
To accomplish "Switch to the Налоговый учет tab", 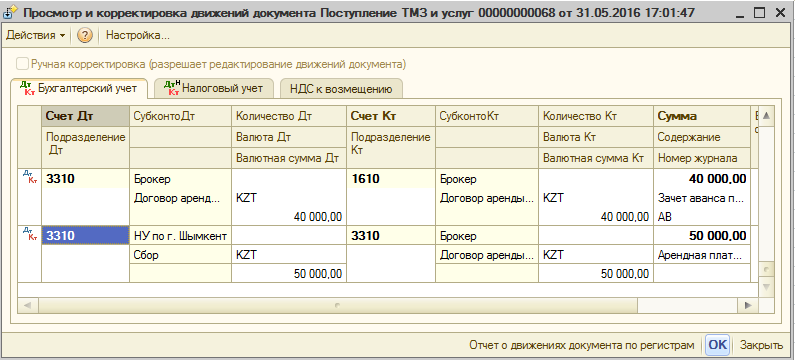I will tap(213, 88).
